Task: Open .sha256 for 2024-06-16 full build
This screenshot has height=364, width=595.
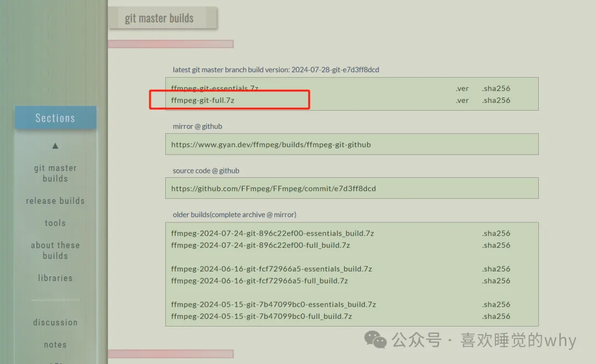Action: click(x=496, y=281)
